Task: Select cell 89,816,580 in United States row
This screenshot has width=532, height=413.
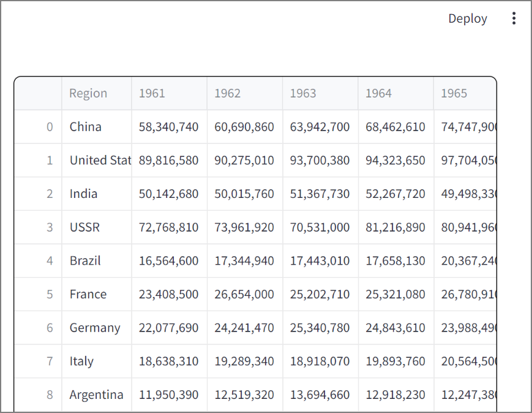Action: (170, 161)
